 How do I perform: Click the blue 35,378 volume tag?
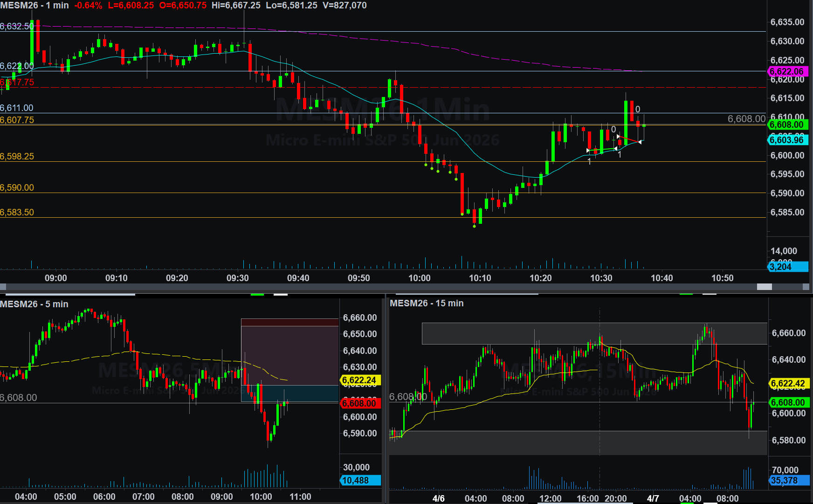pyautogui.click(x=788, y=480)
